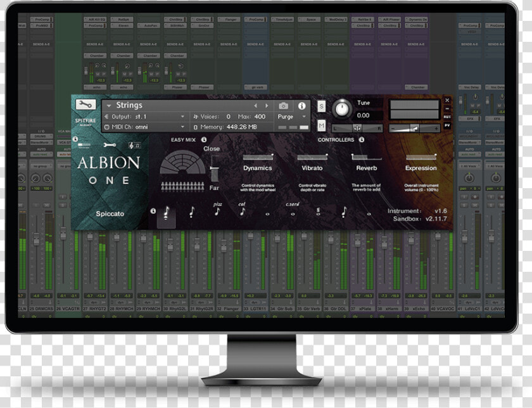Adjust the Reverb controller slider
Image resolution: width=532 pixels, height=408 pixels.
pyautogui.click(x=367, y=157)
